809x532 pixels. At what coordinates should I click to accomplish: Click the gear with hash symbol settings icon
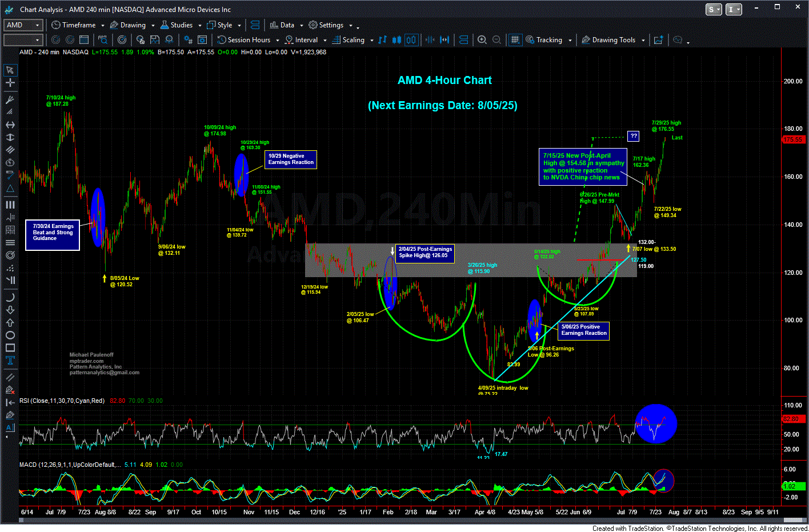tap(188, 40)
